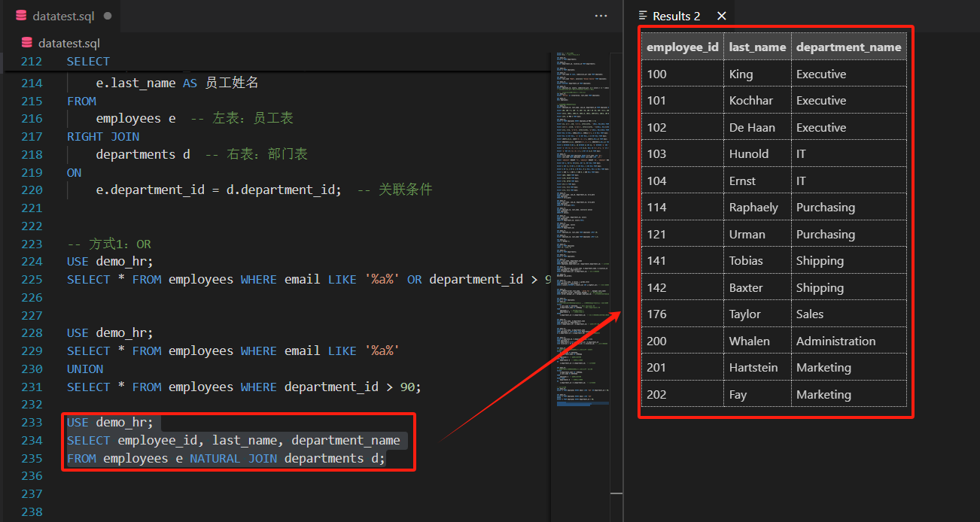
Task: Select the Taylor last name cell
Action: click(758, 314)
